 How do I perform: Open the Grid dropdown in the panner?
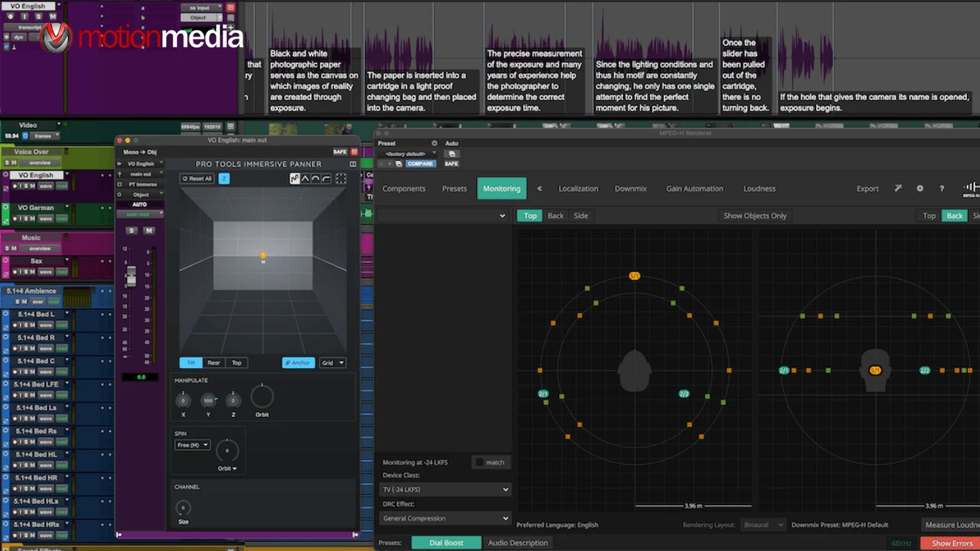(332, 362)
